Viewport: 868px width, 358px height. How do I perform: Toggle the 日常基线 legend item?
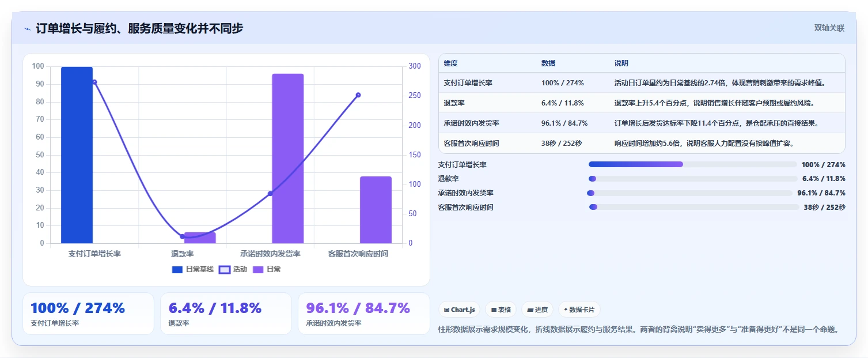click(193, 269)
